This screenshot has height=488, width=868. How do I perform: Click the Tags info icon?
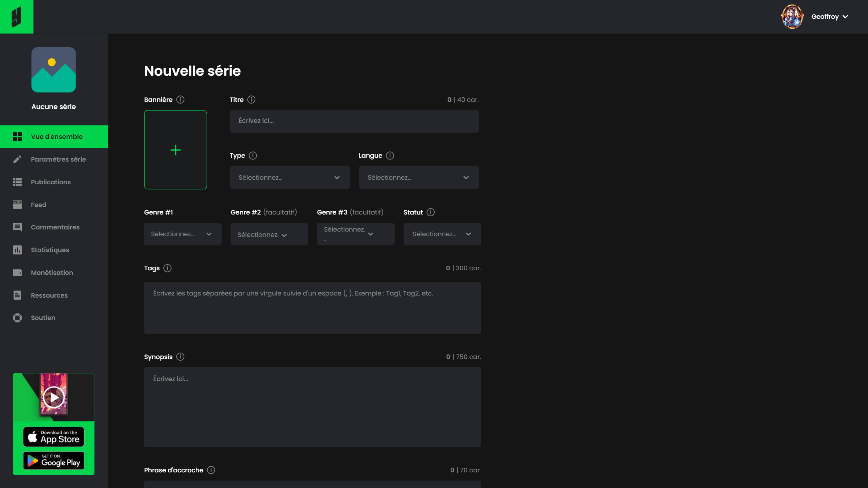(x=167, y=268)
